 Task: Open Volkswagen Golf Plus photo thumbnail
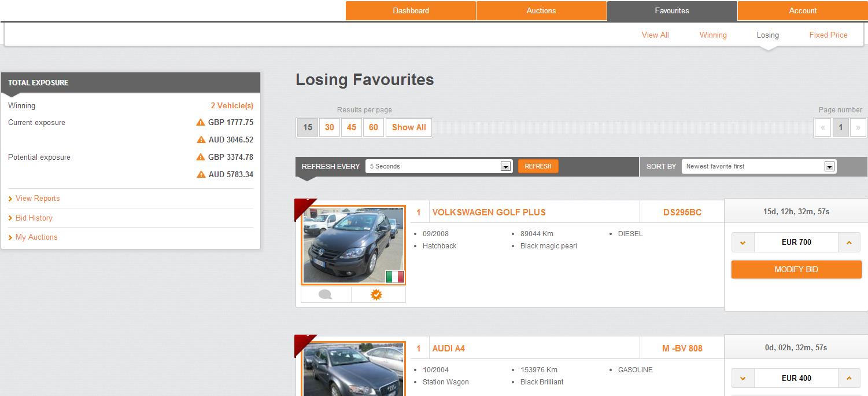click(353, 245)
